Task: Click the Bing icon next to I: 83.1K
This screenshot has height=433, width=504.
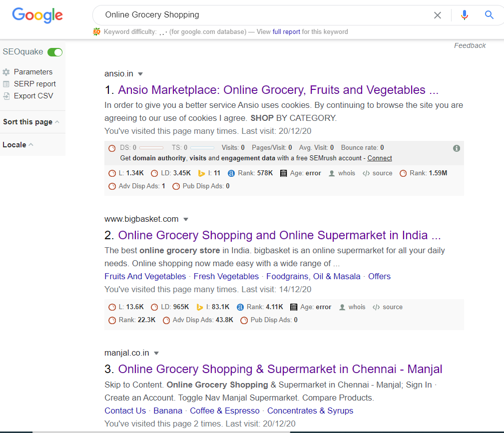Action: point(200,307)
